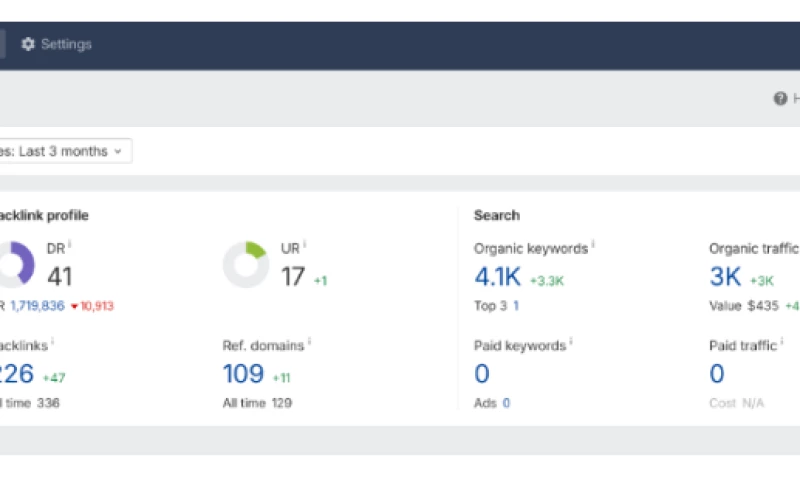
Task: Click the Search section heading
Action: pos(497,215)
